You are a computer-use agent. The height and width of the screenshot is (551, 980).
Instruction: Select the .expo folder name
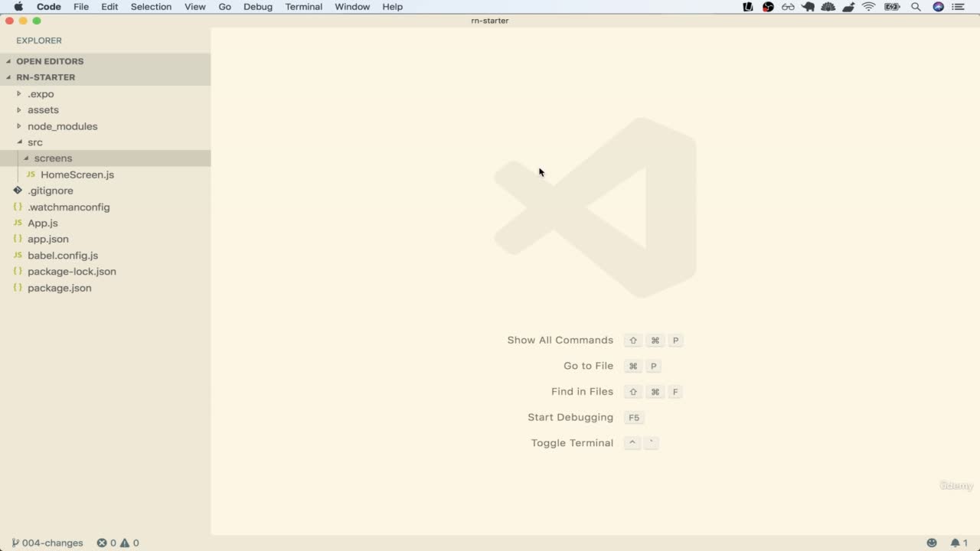41,94
